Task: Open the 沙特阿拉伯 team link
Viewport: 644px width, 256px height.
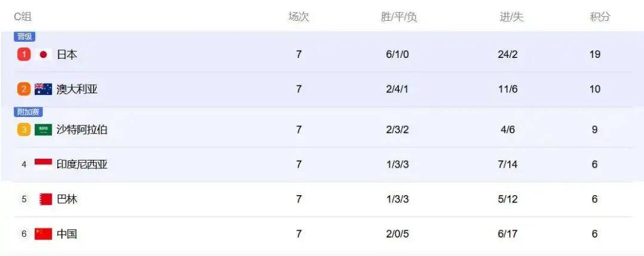Action: 82,130
